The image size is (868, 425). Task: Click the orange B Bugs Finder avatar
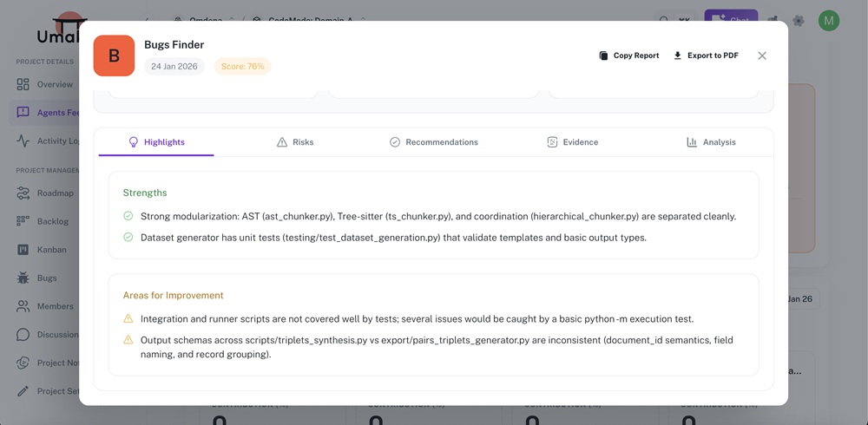coord(114,56)
